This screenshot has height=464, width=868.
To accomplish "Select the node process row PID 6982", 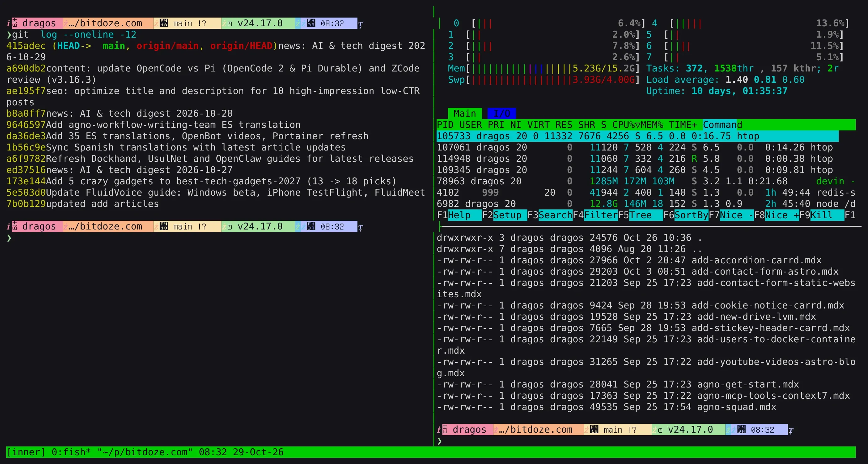I will (646, 204).
